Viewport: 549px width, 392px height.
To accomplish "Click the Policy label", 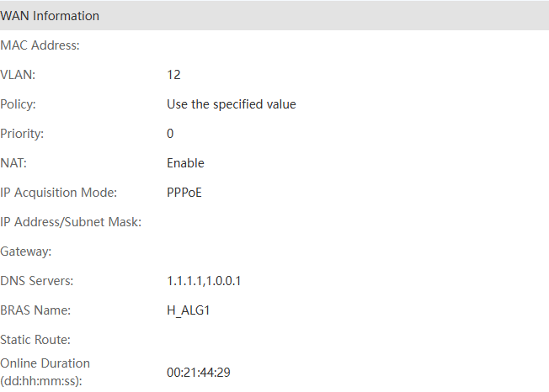I will tap(19, 104).
